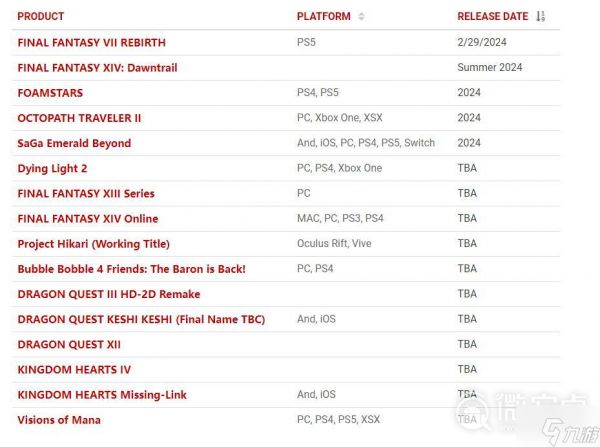Open OCTOPATH TRAVELER II link
The height and width of the screenshot is (447, 600).
coord(79,118)
